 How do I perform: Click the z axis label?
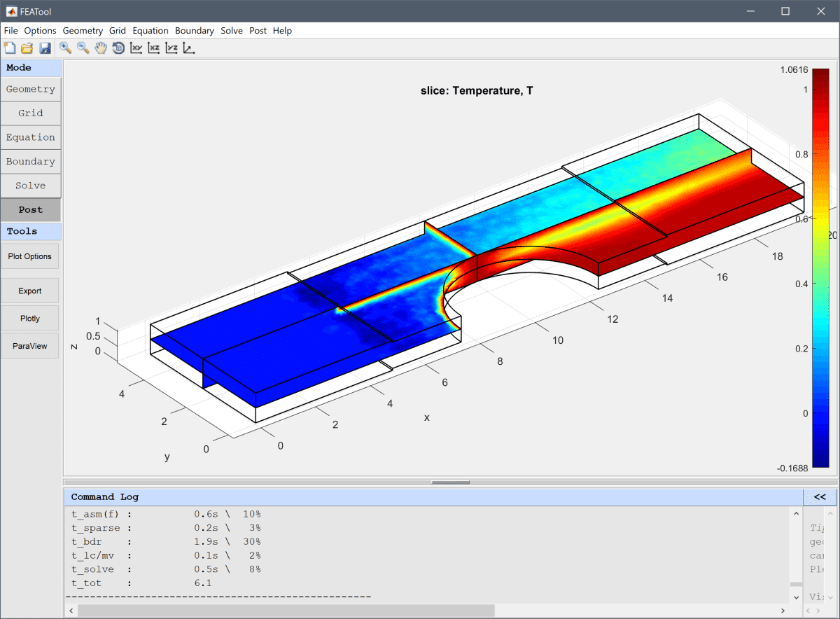coord(73,347)
